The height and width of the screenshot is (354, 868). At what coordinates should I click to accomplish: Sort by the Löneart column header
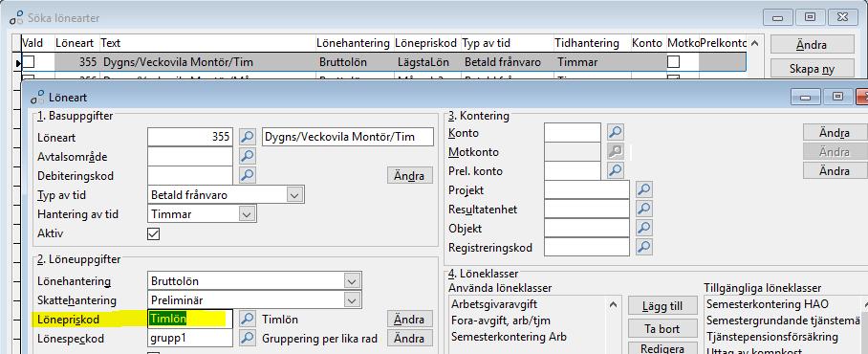coord(76,43)
